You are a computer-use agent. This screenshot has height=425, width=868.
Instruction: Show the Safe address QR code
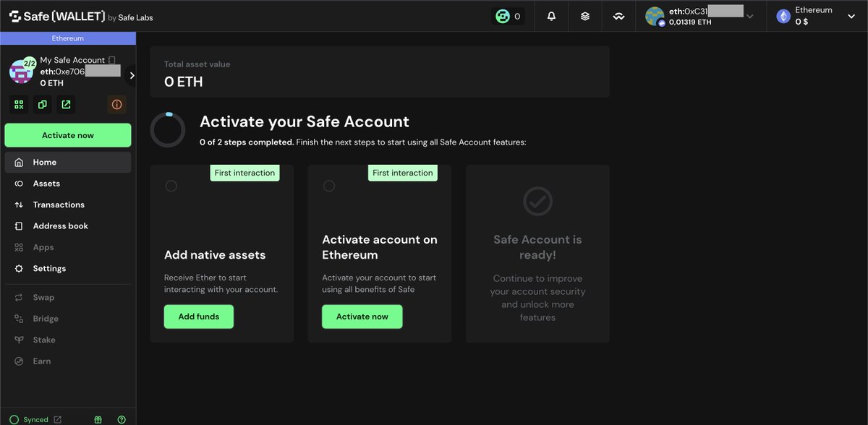19,105
